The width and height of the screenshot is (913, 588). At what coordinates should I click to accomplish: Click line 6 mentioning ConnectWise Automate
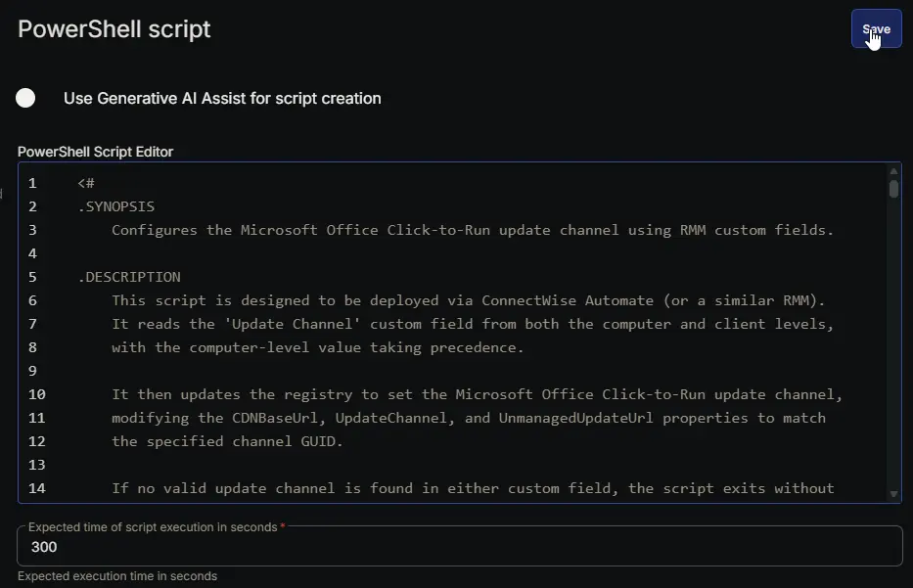[468, 300]
